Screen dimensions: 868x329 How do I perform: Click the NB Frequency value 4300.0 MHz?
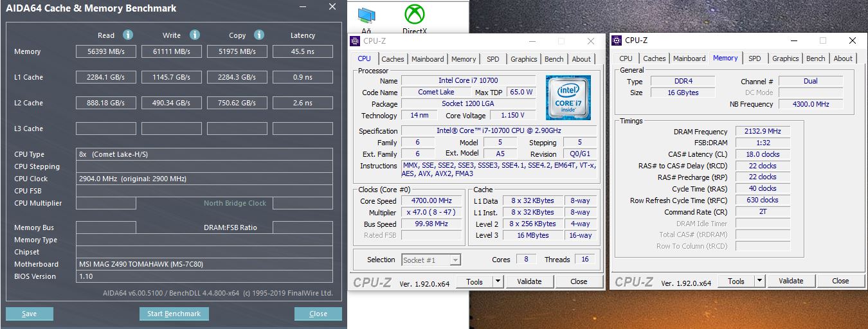pos(810,104)
